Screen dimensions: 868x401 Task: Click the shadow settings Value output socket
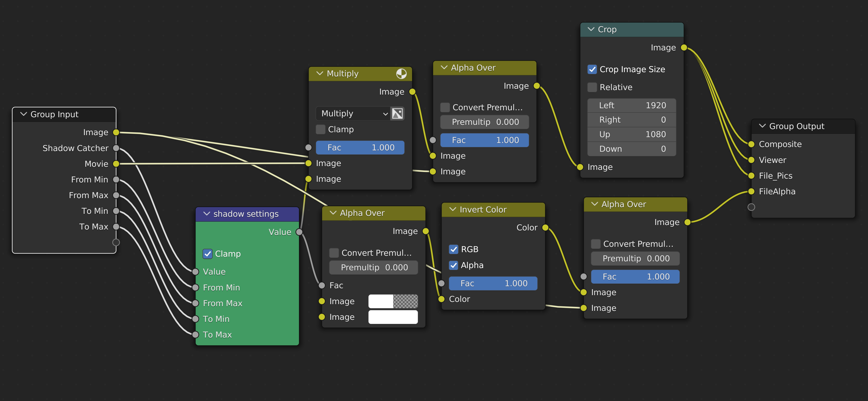299,232
